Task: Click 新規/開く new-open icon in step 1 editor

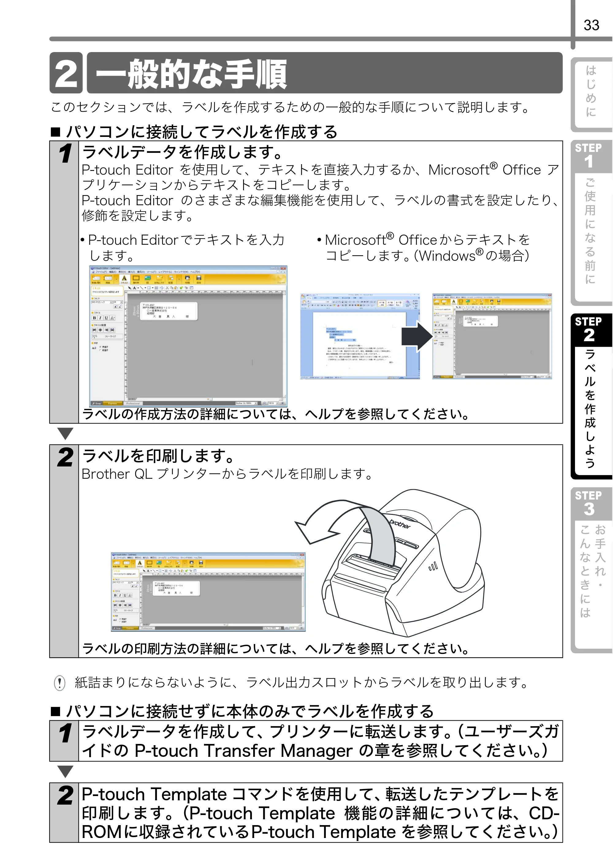Action: pyautogui.click(x=96, y=280)
